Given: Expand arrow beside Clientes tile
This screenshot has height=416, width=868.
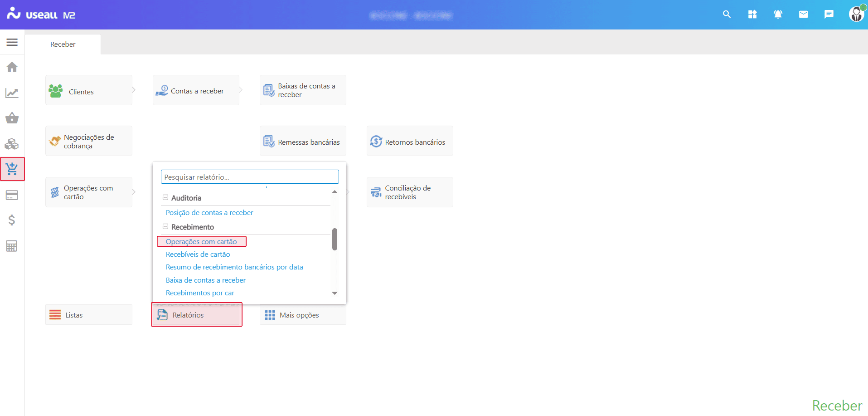Looking at the screenshot, I should tap(134, 90).
